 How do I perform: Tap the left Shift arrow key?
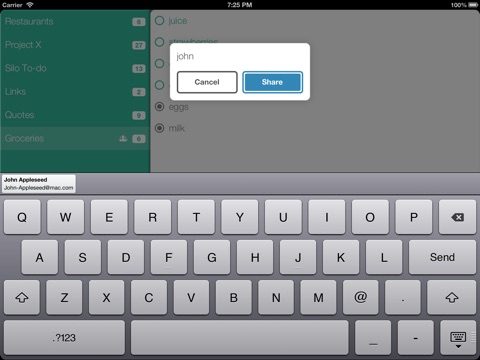click(22, 297)
